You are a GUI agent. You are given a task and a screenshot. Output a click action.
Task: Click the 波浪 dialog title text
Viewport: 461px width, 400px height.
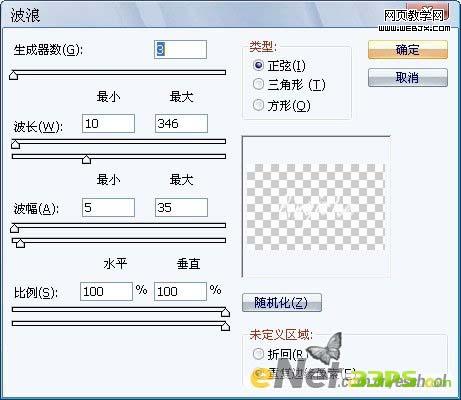coord(25,15)
